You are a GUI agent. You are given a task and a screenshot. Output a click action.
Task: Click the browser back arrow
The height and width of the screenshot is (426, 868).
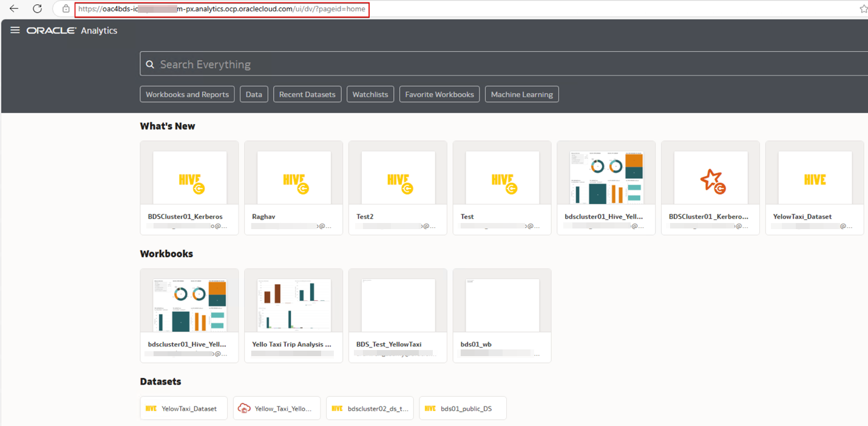(14, 9)
